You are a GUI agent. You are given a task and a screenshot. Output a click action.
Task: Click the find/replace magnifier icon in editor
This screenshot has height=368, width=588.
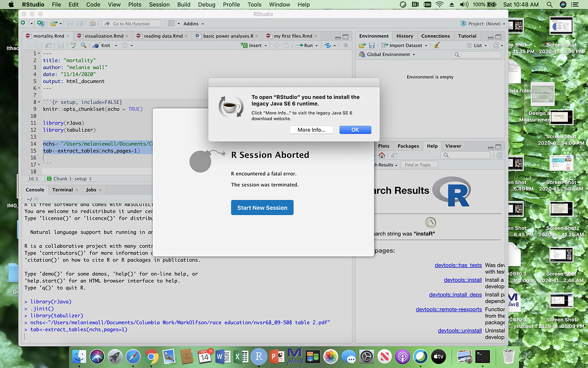[84, 45]
